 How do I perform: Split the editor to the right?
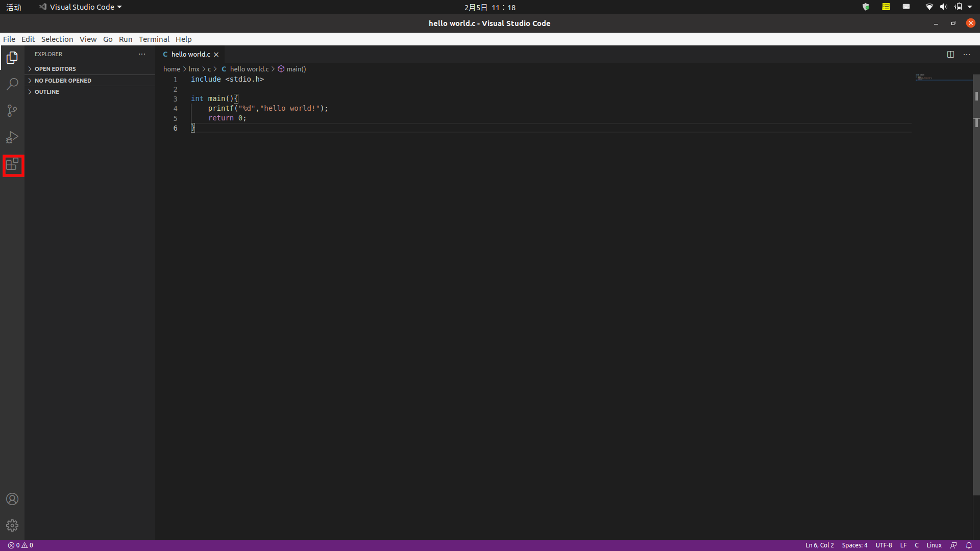click(950, 55)
